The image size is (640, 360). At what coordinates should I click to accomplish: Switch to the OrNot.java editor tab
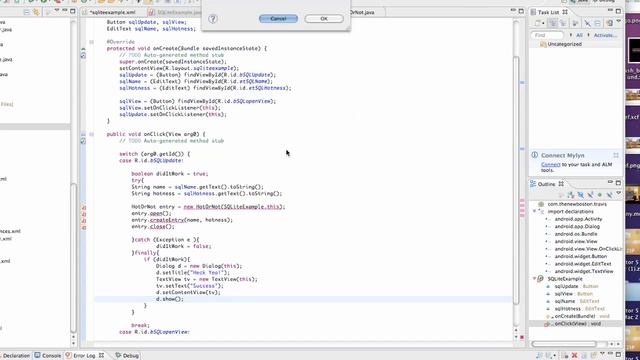click(363, 12)
